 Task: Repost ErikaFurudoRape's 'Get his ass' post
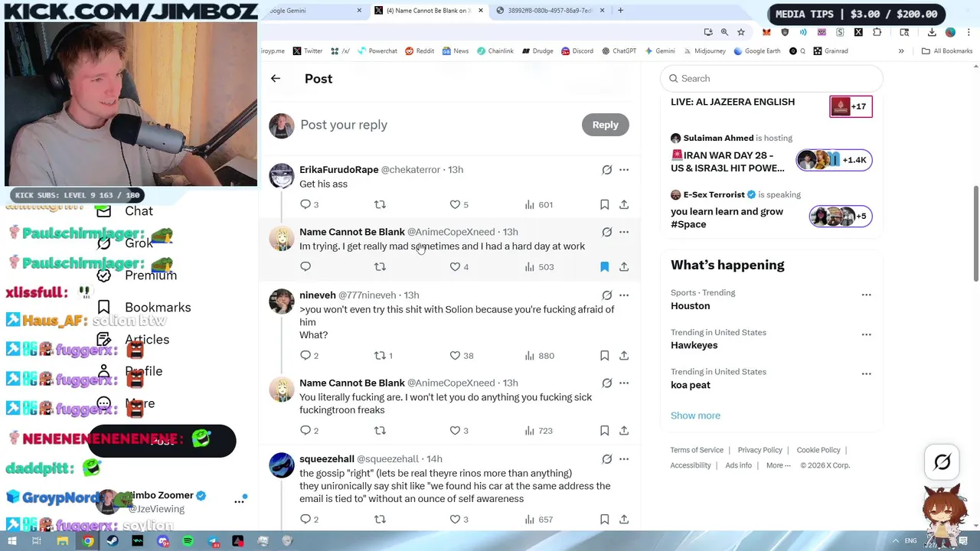point(380,204)
